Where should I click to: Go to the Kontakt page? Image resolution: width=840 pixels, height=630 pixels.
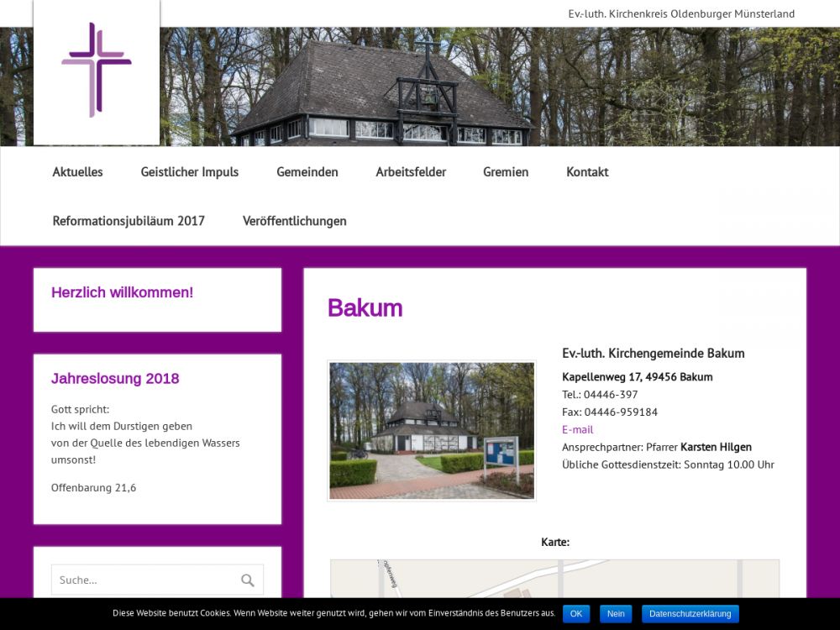(587, 172)
